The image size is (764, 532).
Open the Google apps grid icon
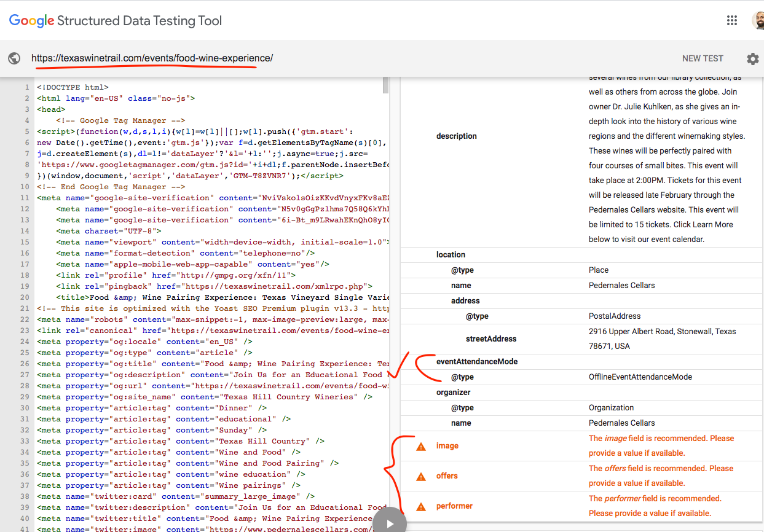pos(731,20)
